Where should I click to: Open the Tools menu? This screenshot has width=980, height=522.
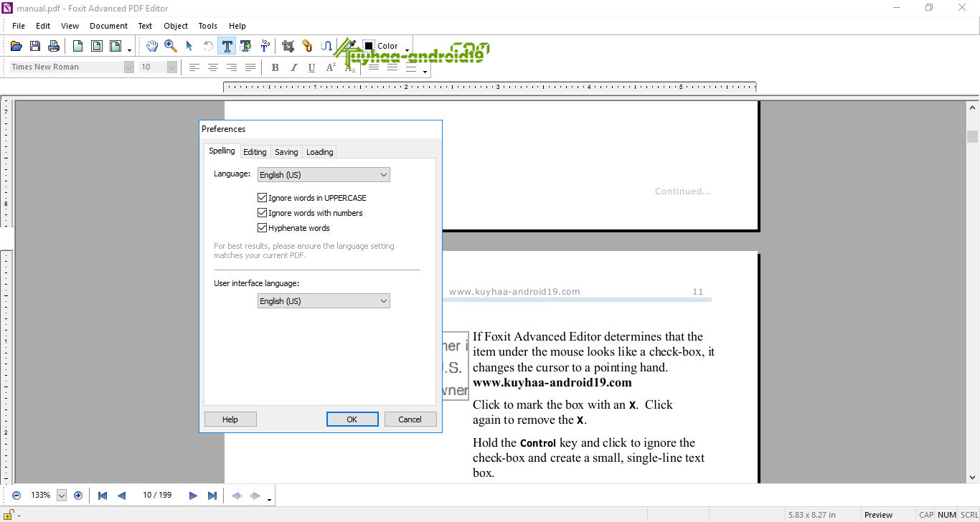[x=208, y=26]
